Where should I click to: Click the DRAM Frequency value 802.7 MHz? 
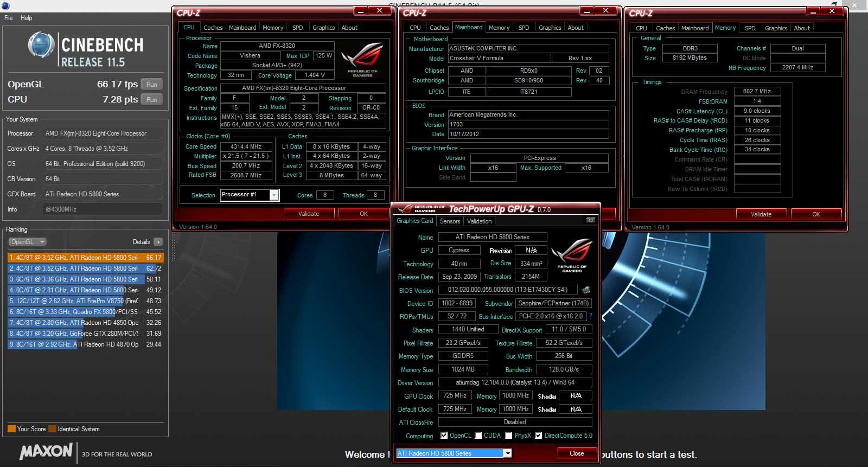tap(757, 92)
